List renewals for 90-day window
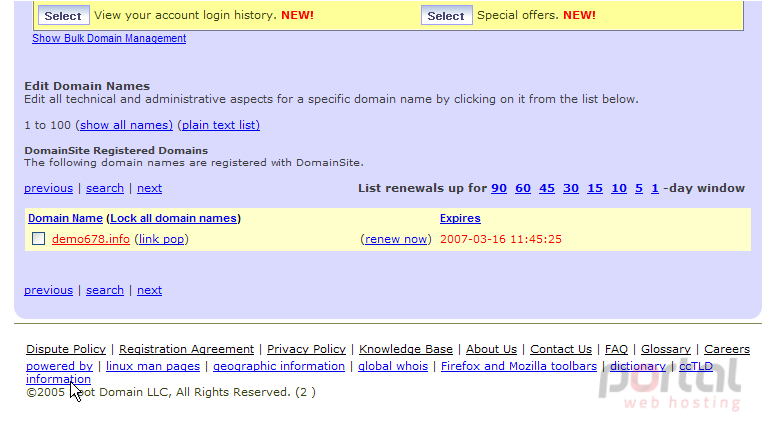Viewport: 776px width, 422px height. click(x=499, y=188)
